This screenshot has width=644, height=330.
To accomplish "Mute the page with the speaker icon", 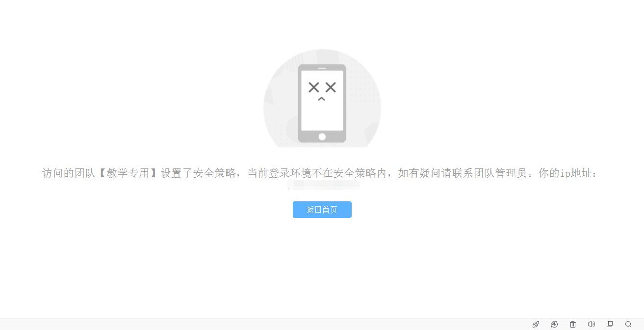I will 592,324.
